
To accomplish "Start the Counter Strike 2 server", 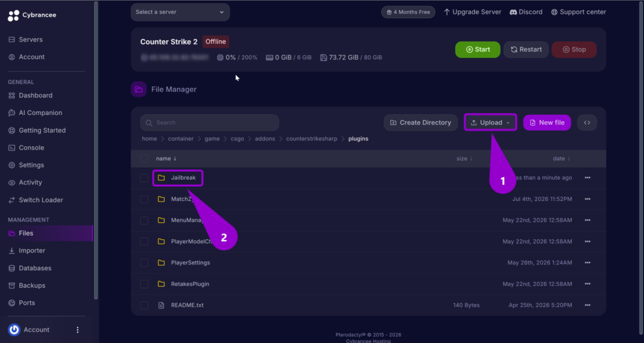I will pos(478,49).
